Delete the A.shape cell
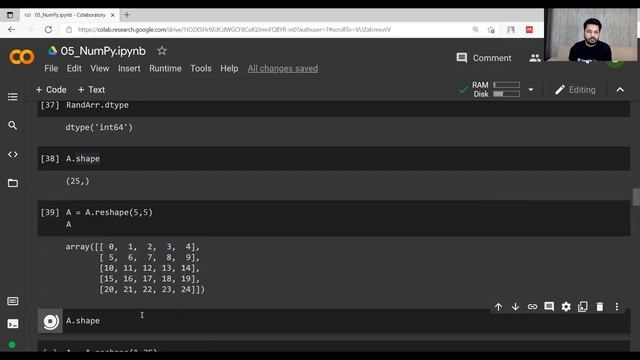 (600, 307)
